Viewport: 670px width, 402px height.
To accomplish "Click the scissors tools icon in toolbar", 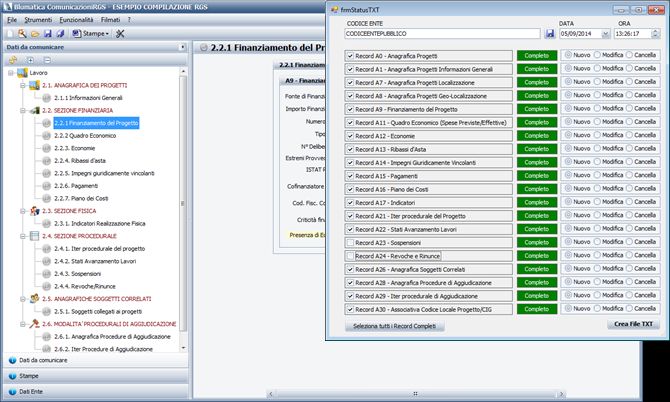I will click(x=120, y=33).
